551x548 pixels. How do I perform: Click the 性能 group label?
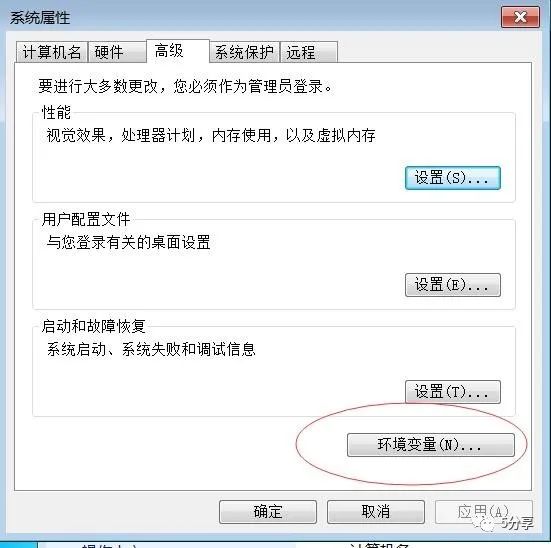tap(56, 112)
